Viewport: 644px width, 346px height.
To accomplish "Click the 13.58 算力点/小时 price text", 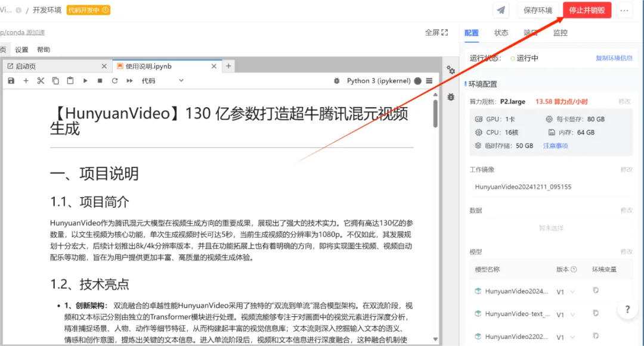I will click(562, 102).
